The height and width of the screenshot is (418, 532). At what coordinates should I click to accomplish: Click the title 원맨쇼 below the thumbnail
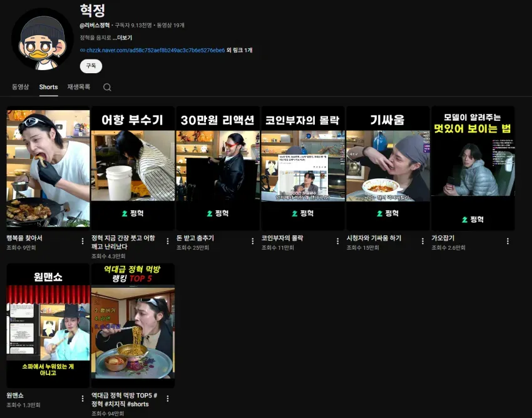[x=15, y=395]
